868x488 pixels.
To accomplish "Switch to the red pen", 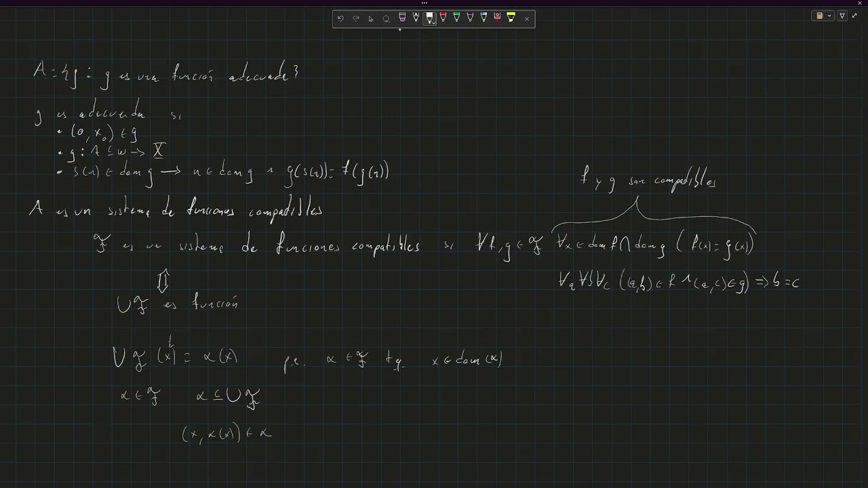I will [x=443, y=18].
